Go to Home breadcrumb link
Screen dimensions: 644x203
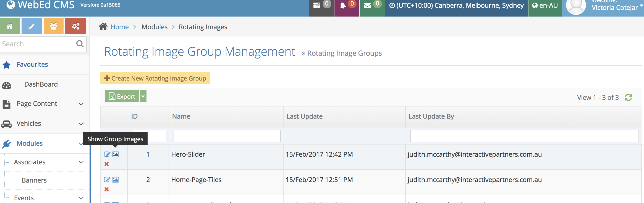pos(120,27)
